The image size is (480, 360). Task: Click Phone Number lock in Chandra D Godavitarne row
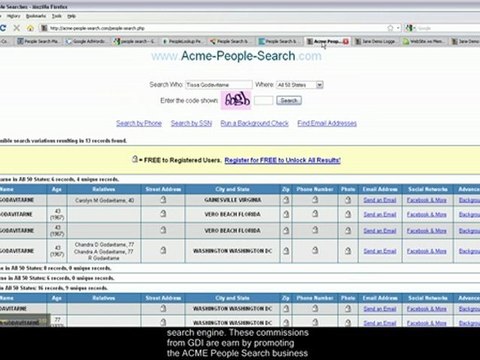tap(315, 250)
